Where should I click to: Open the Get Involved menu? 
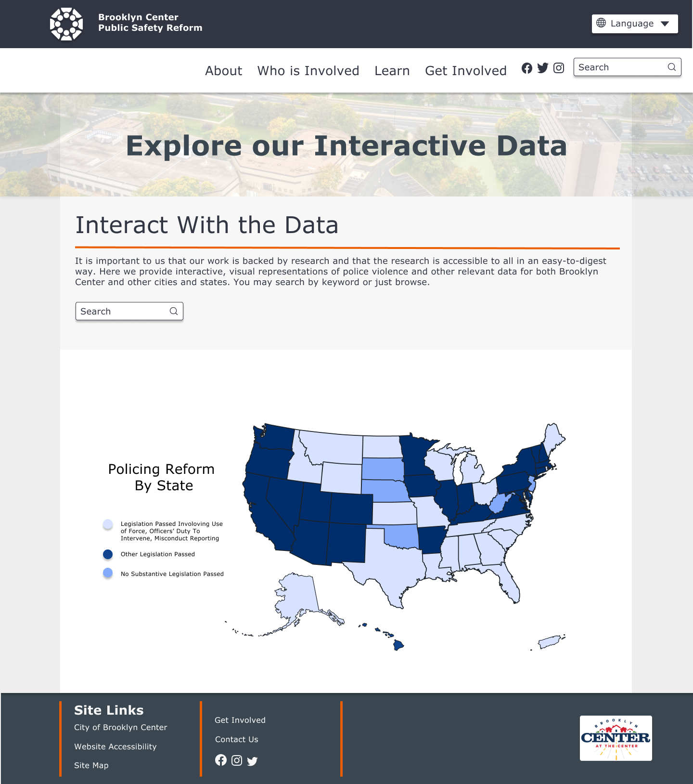[x=466, y=71]
